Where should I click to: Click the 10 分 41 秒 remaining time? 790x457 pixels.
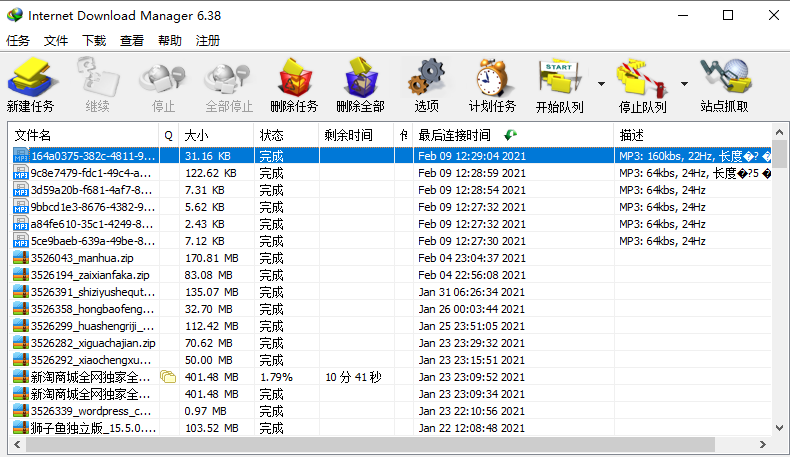353,377
